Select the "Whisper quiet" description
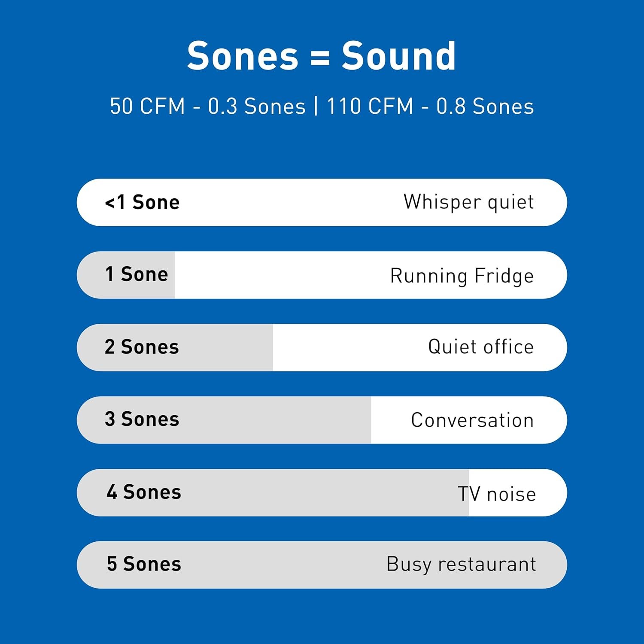644x644 pixels. (468, 202)
